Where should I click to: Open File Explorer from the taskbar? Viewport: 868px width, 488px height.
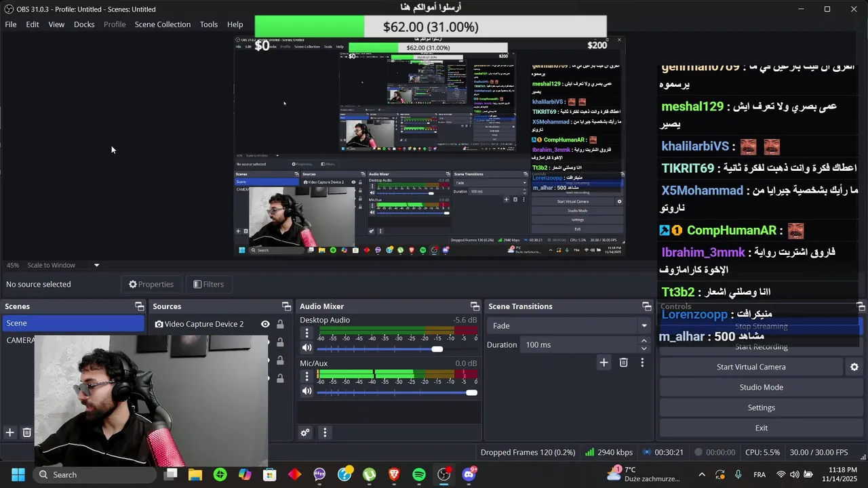195,474
